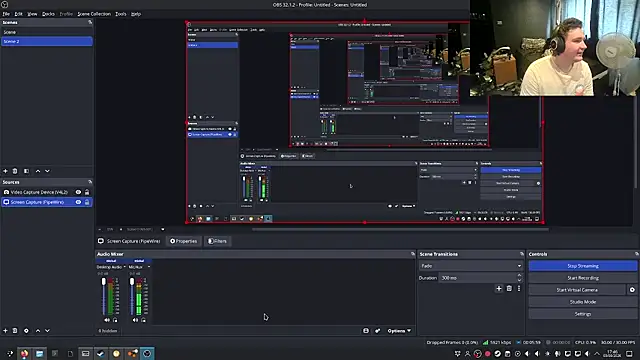Move scene down arrow in Scenes toolbar
The image size is (640, 360).
point(47,171)
